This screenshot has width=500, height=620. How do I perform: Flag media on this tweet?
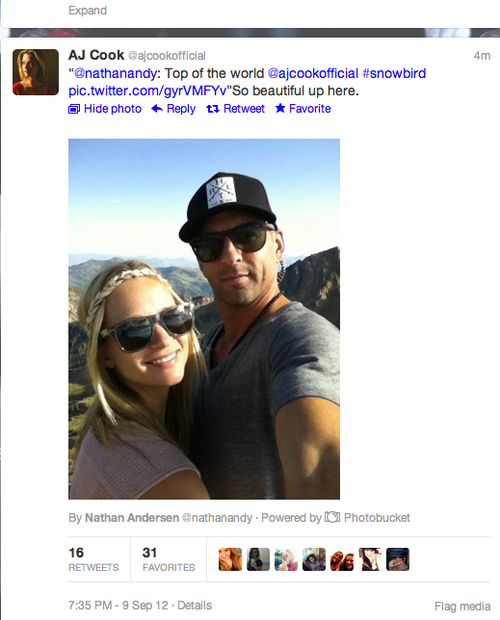(462, 606)
